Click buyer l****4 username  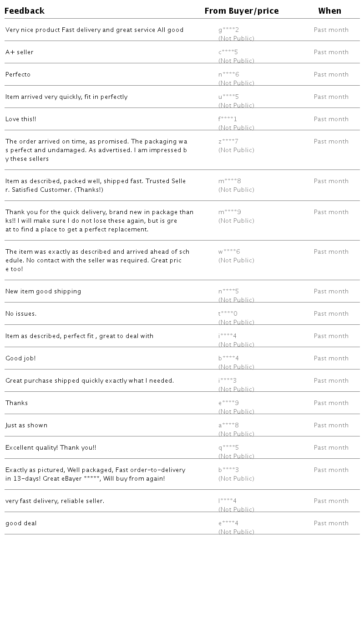pos(227,501)
